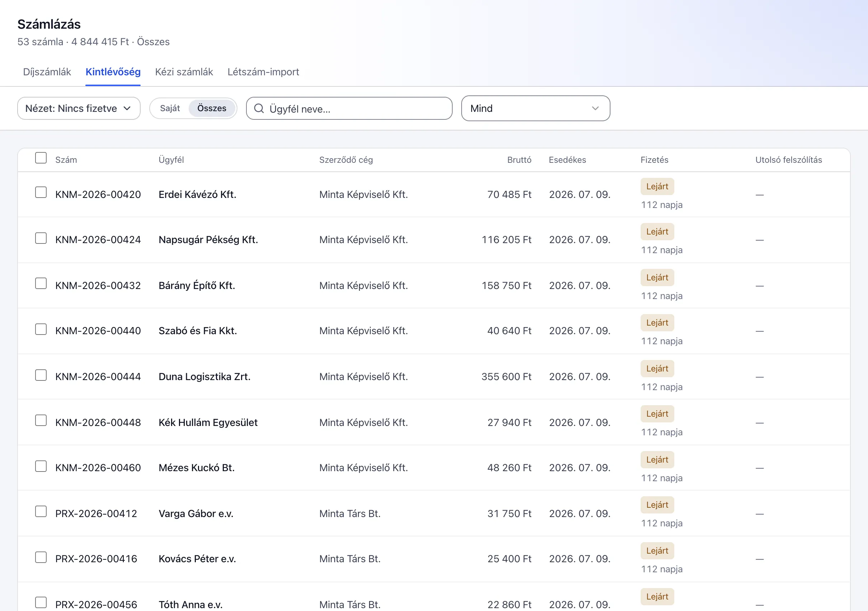Click the Lejárt badge for Duna Logisztika
868x611 pixels.
tap(657, 368)
